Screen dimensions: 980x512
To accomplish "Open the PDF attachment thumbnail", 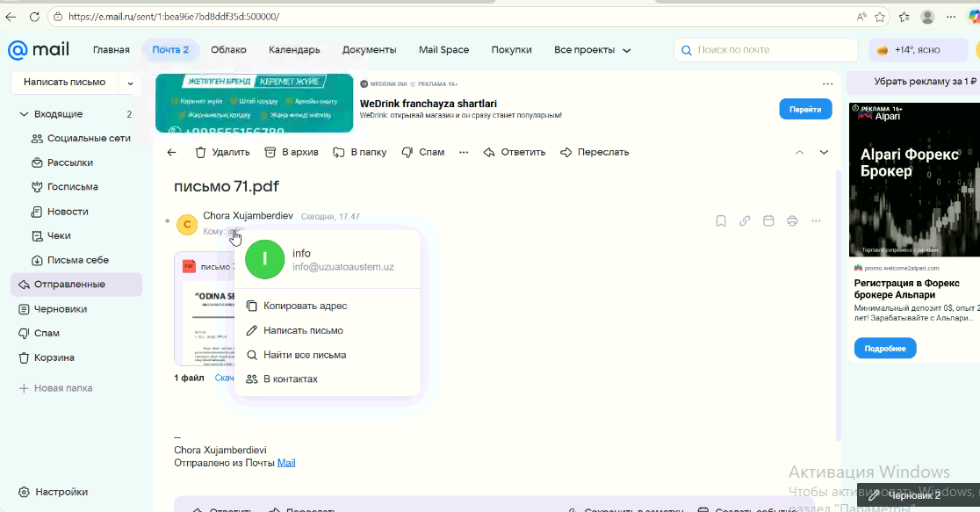I will tap(205, 309).
